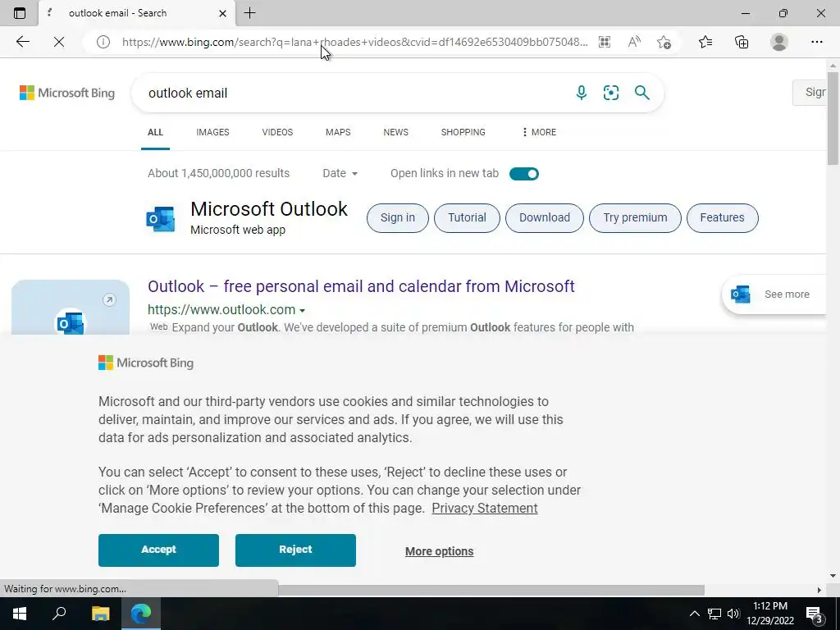Open the browser profile avatar
The width and height of the screenshot is (840, 630).
(779, 42)
